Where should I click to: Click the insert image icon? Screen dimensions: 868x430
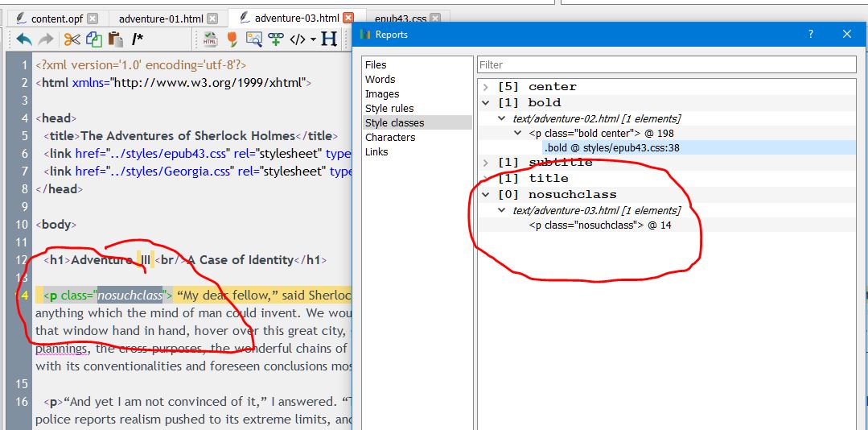(254, 39)
